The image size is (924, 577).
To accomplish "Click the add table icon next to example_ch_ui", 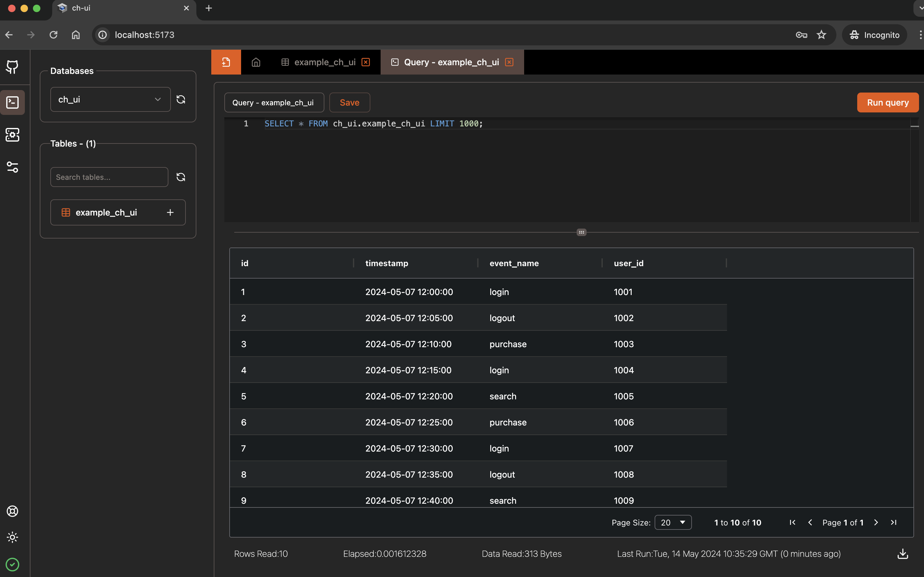I will click(170, 212).
